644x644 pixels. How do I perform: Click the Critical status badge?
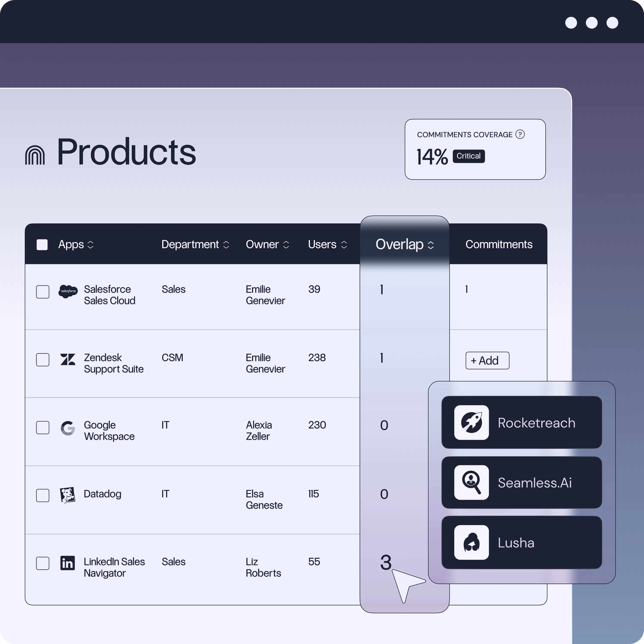pos(468,156)
